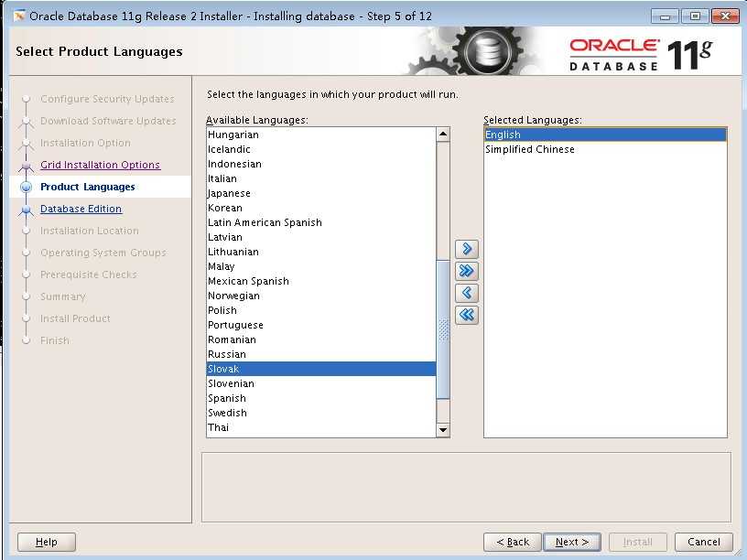Screen dimensions: 747x560
Task: Minimize the Oracle installer window
Action: pos(665,16)
